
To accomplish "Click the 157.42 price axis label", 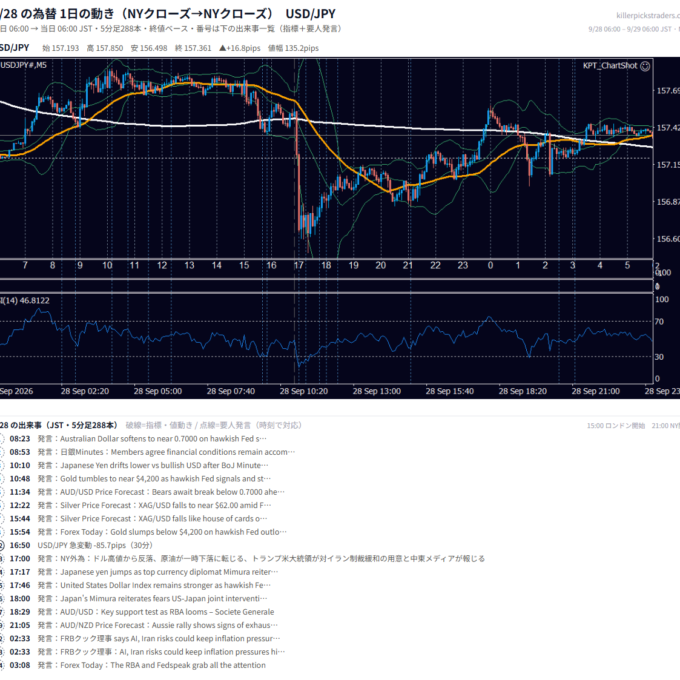I will (668, 128).
